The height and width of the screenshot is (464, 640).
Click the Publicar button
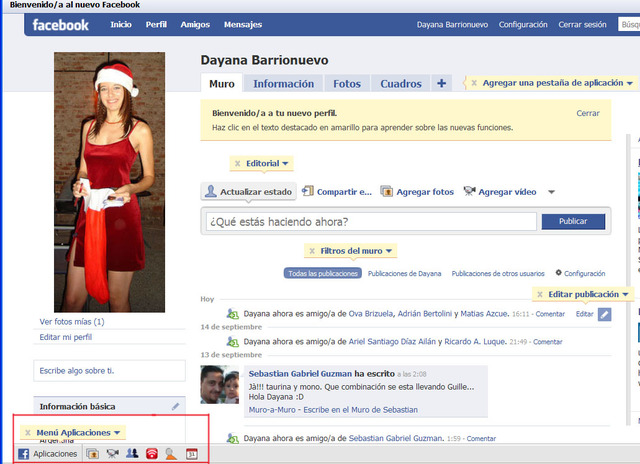(x=573, y=221)
